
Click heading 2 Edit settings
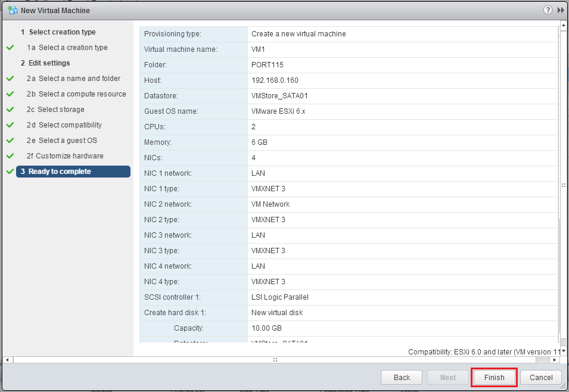point(45,63)
